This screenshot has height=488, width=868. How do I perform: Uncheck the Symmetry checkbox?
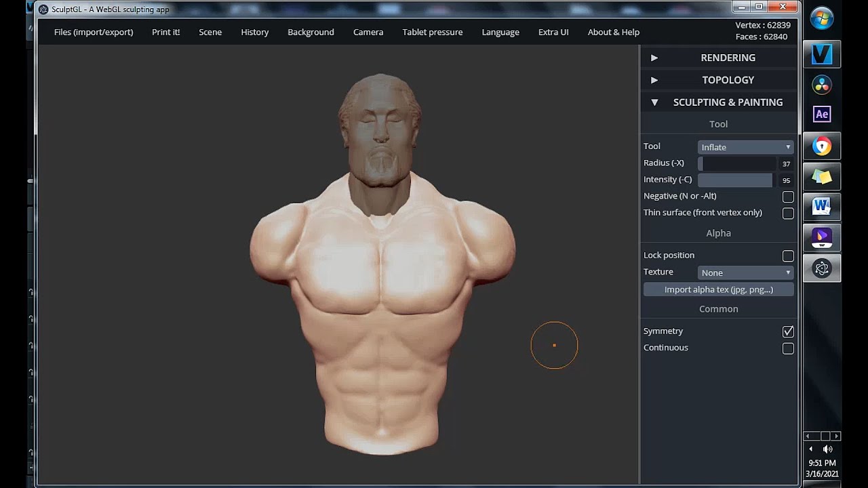[788, 331]
